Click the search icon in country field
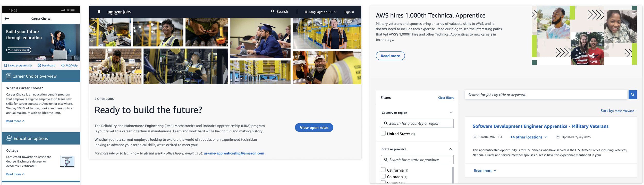 tap(386, 123)
